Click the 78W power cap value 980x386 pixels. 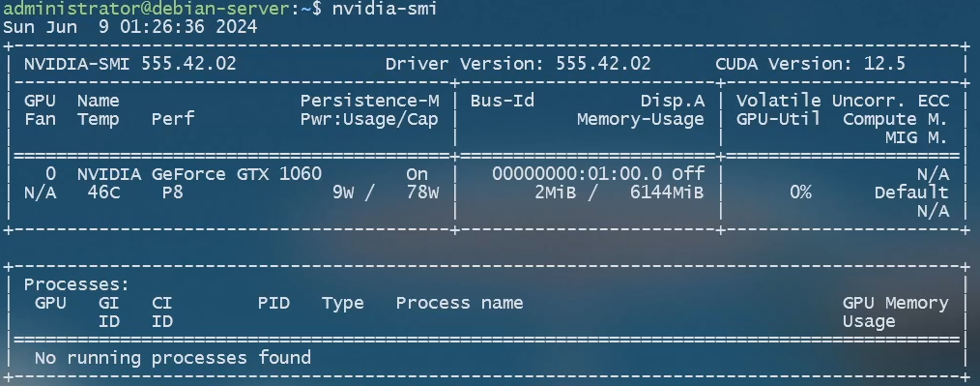(x=422, y=193)
